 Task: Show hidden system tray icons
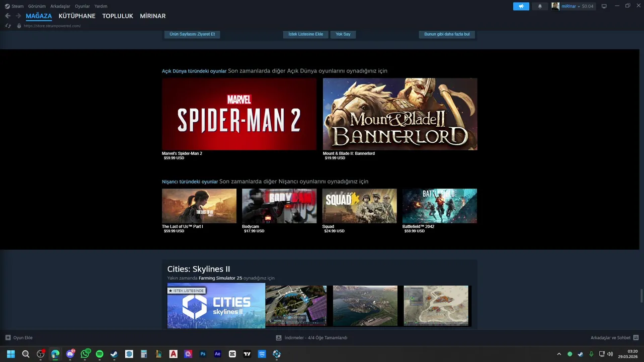point(559,354)
